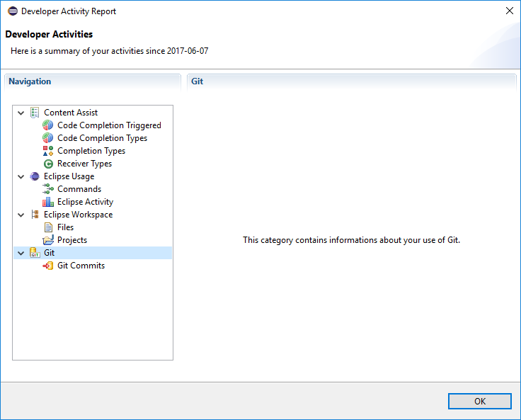This screenshot has width=521, height=420.
Task: Open the Git Commits report
Action: 81,266
